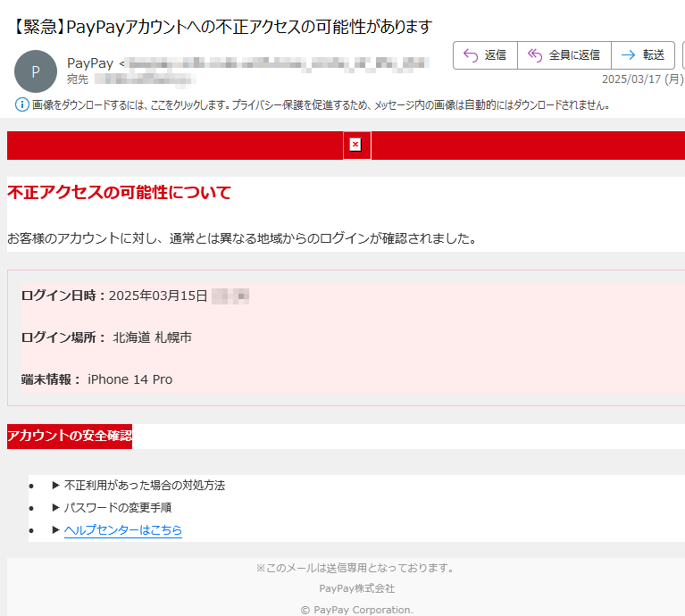Open the ヘルプセンターはこちら link
This screenshot has width=685, height=616.
click(122, 530)
